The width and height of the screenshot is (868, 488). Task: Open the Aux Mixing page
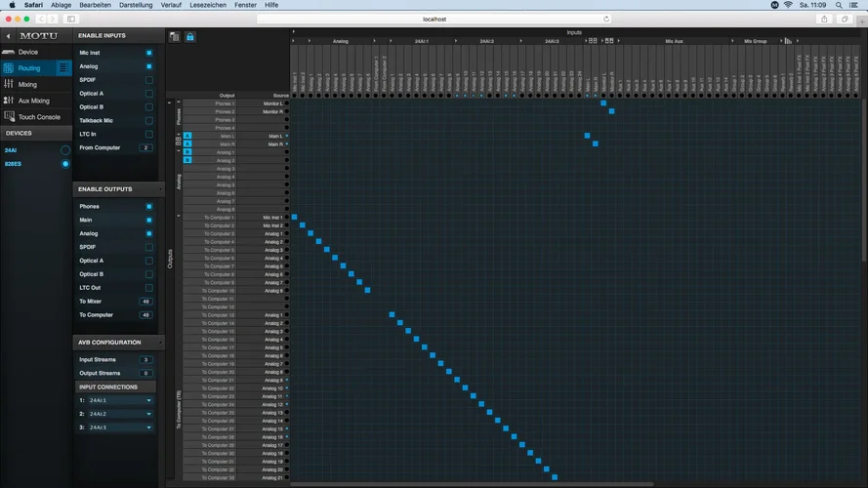[33, 101]
